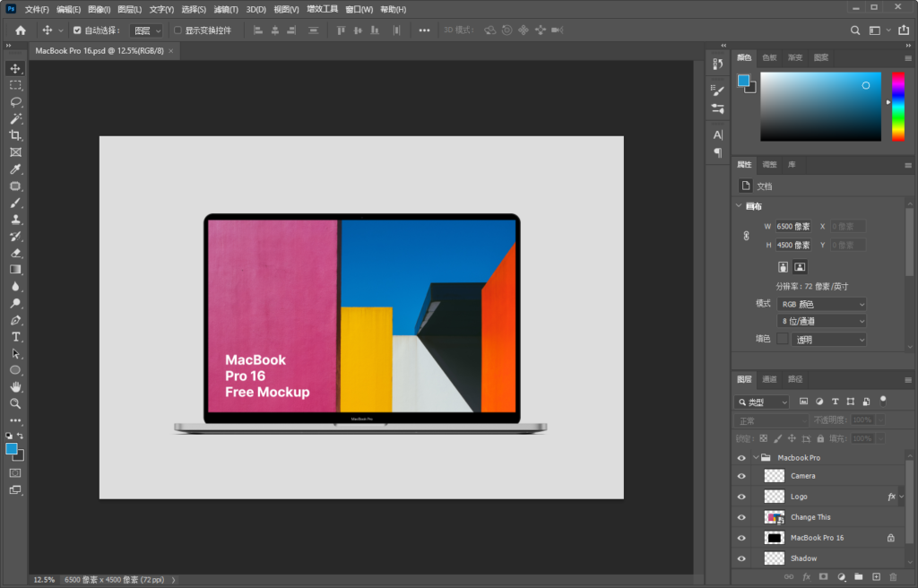Screen dimensions: 918x588
Task: Select the Eyedropper tool
Action: coord(15,169)
